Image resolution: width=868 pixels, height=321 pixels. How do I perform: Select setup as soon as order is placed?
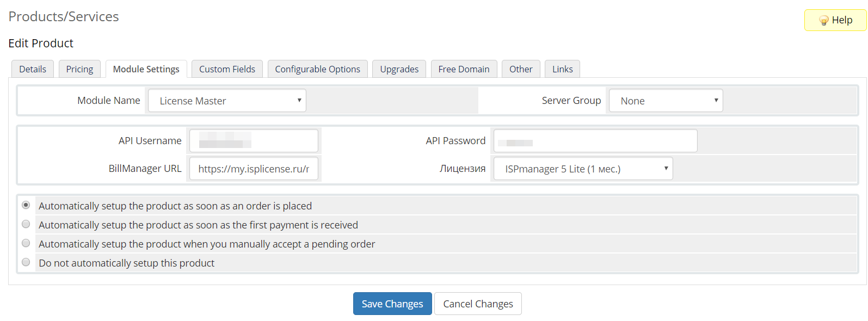tap(26, 205)
